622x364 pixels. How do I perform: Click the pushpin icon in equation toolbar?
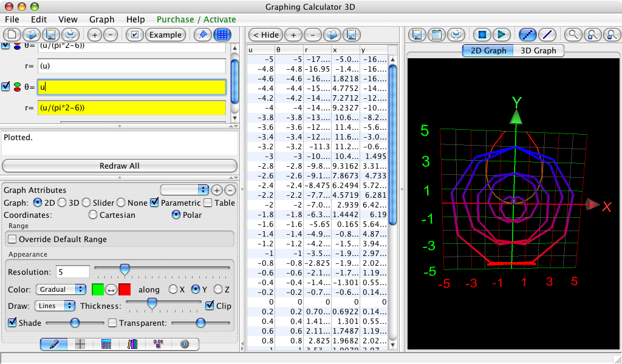[x=203, y=35]
